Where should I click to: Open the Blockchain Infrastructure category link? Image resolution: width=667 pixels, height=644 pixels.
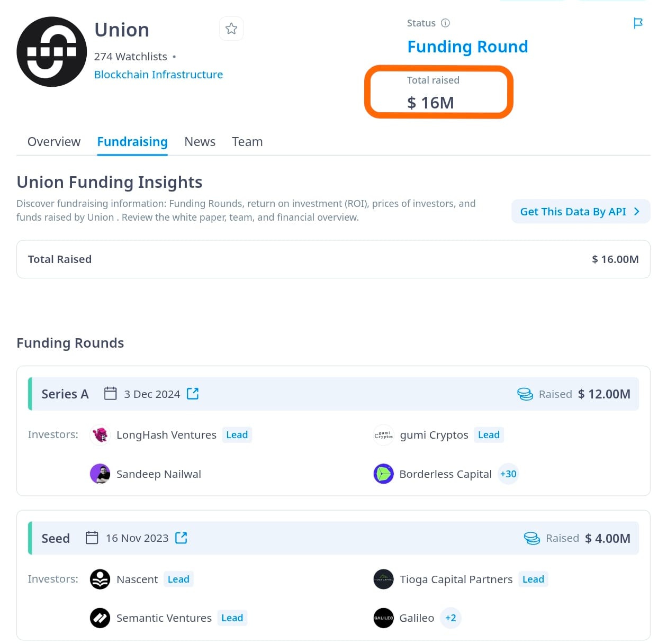pos(158,75)
